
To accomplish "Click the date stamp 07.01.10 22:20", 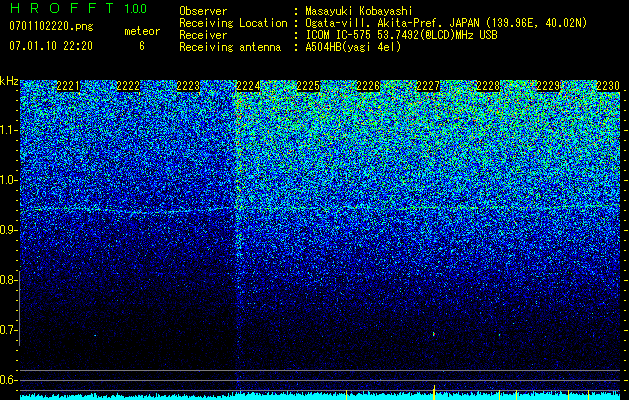I will tap(51, 46).
